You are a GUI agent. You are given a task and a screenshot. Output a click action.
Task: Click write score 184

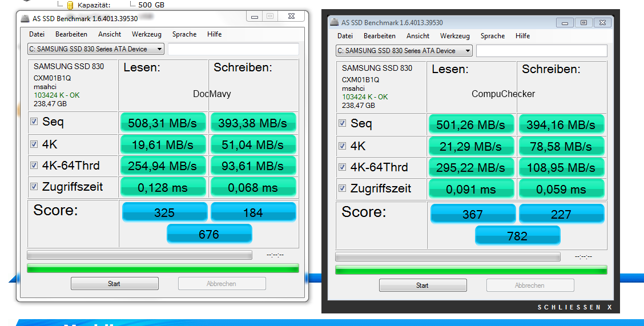[253, 212]
